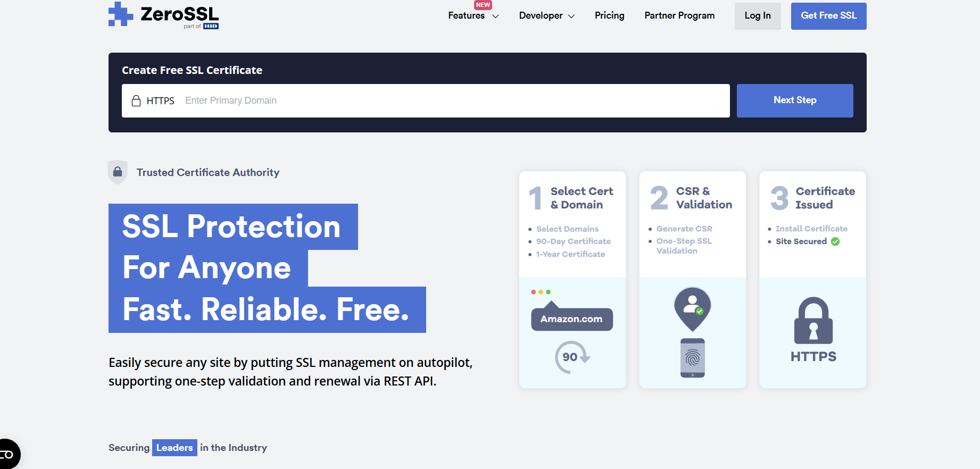Click the fingerprint phone icon
The height and width of the screenshot is (469, 980).
pyautogui.click(x=693, y=358)
